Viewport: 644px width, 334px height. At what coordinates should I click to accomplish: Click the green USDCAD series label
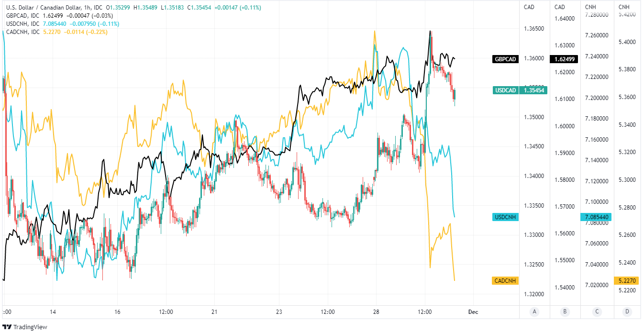pyautogui.click(x=506, y=90)
